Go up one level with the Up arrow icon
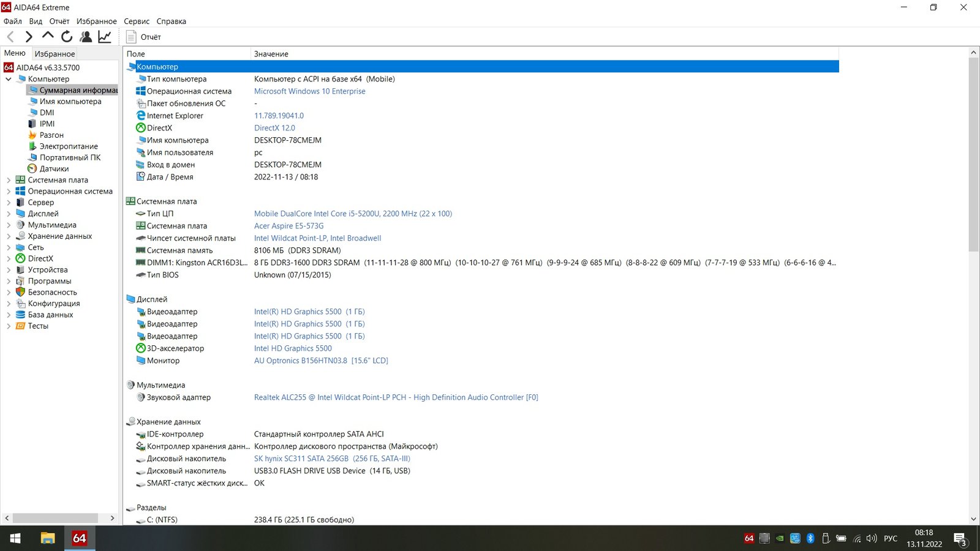The width and height of the screenshot is (980, 551). [48, 36]
